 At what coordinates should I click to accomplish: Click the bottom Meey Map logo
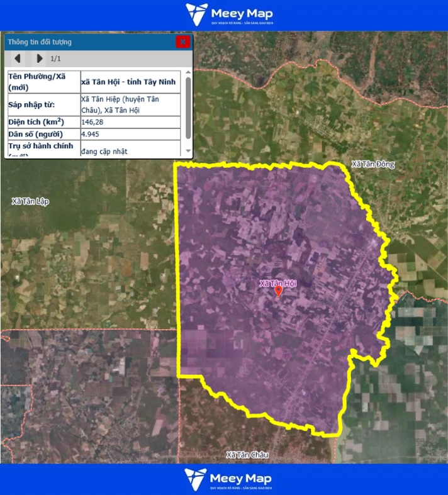click(x=230, y=479)
